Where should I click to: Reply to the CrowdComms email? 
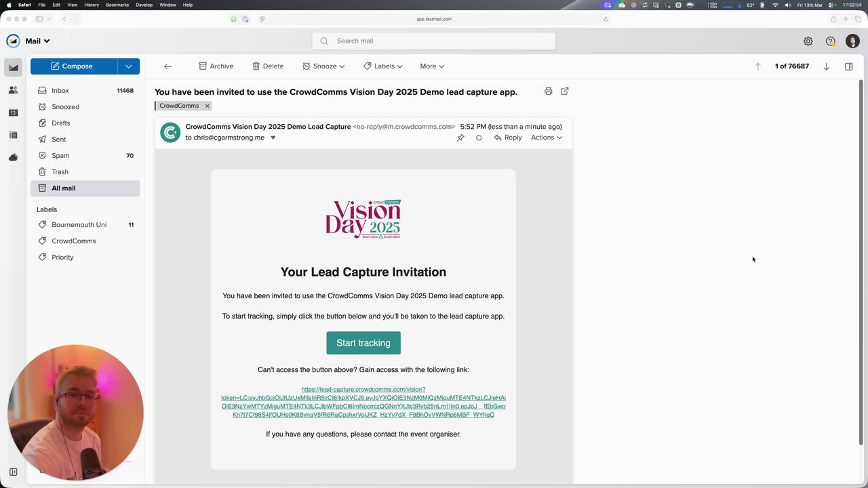pos(508,138)
